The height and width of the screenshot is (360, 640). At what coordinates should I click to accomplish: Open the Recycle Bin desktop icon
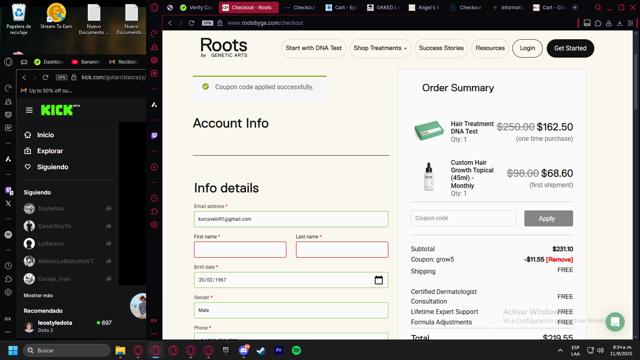(x=18, y=18)
